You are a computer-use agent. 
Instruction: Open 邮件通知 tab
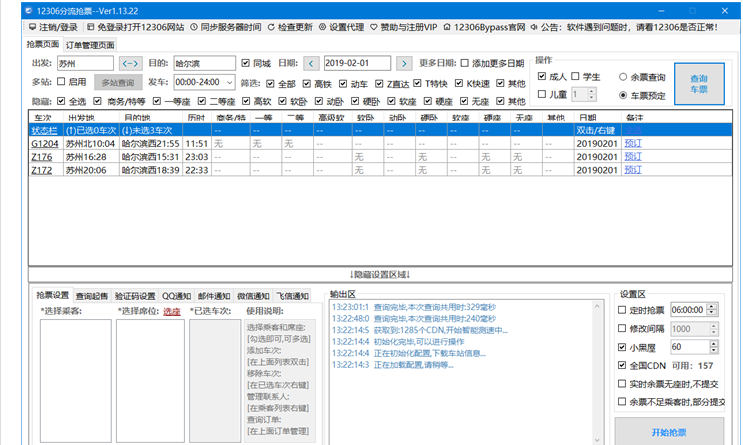(x=214, y=296)
